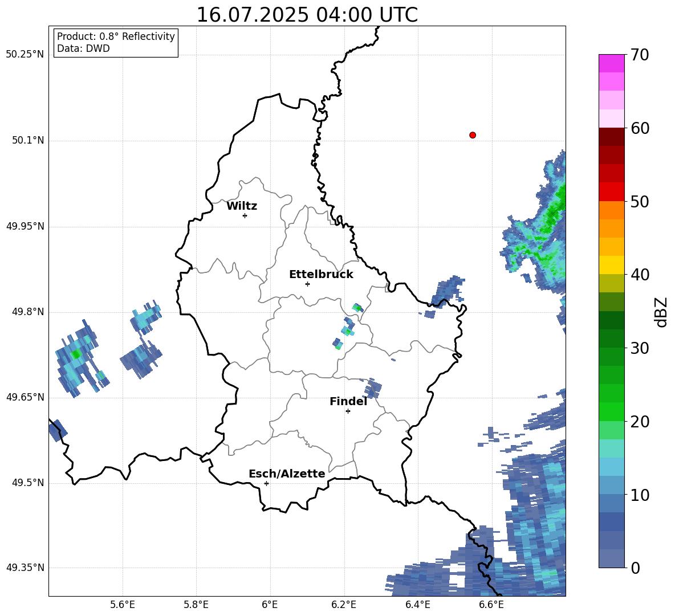Click the 30 value on colorbar

[640, 348]
